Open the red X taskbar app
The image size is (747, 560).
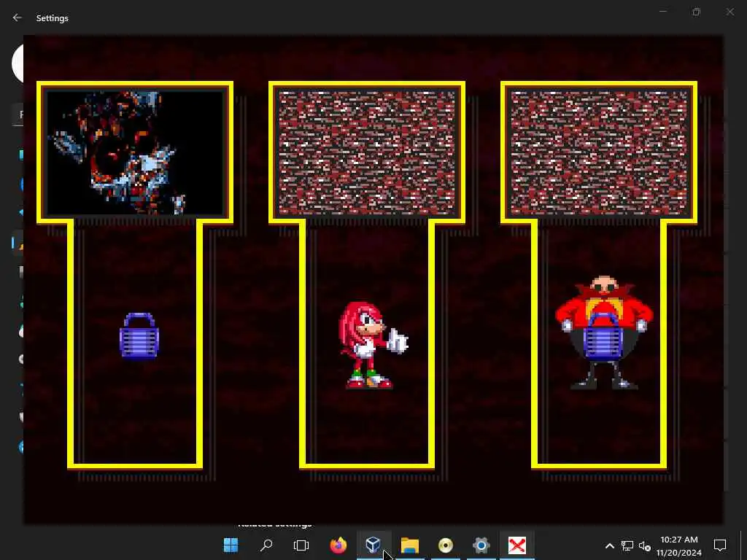tap(517, 545)
